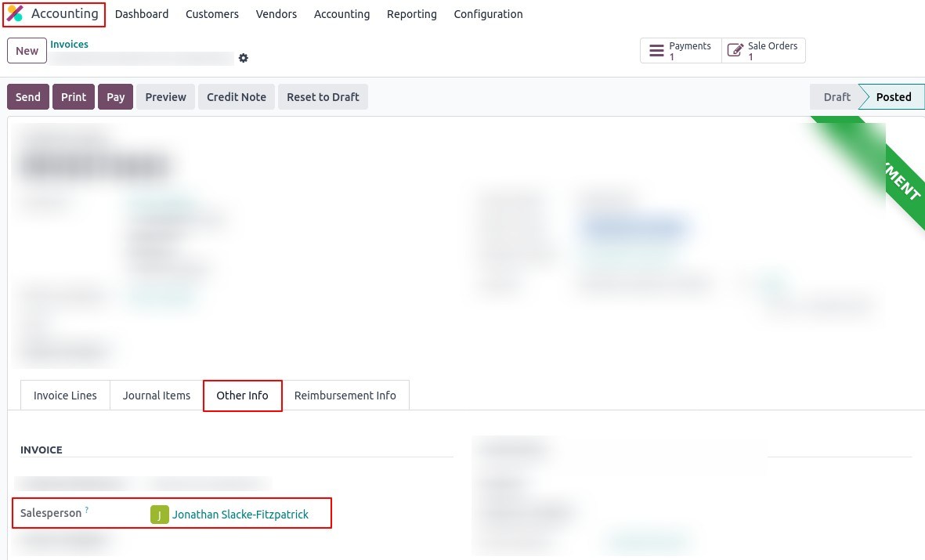
Task: Open the Dashboard menu
Action: (x=142, y=14)
